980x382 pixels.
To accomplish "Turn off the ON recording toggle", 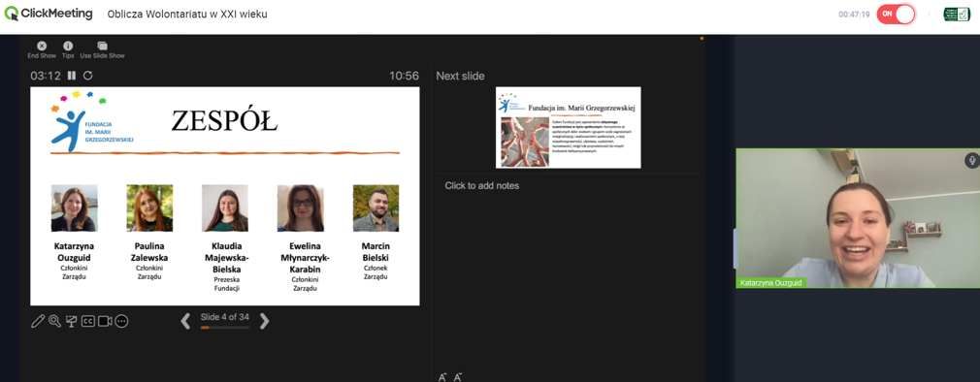I will pyautogui.click(x=896, y=14).
